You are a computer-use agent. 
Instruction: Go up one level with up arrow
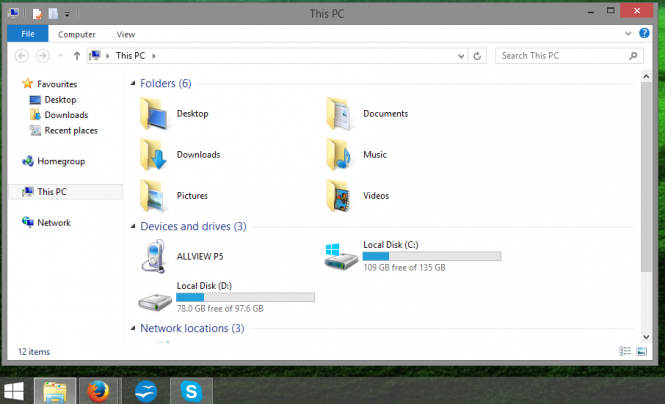[77, 56]
